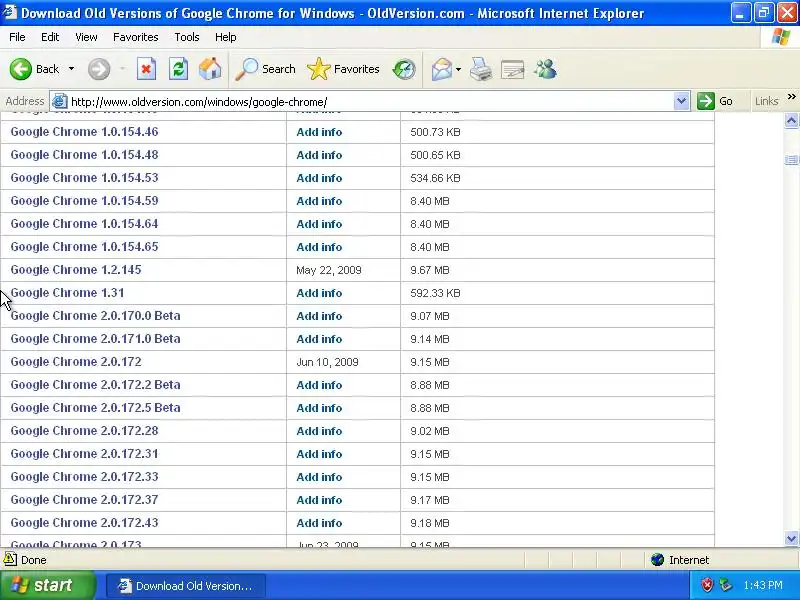The height and width of the screenshot is (600, 800).
Task: Click the page icon in the address bar
Action: 60,102
